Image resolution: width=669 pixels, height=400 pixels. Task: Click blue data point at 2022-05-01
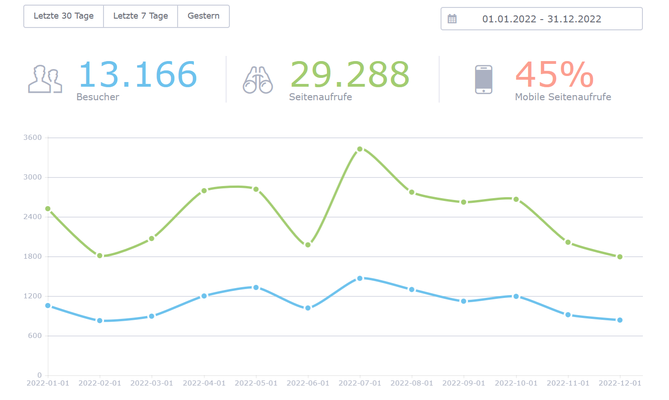(x=256, y=287)
